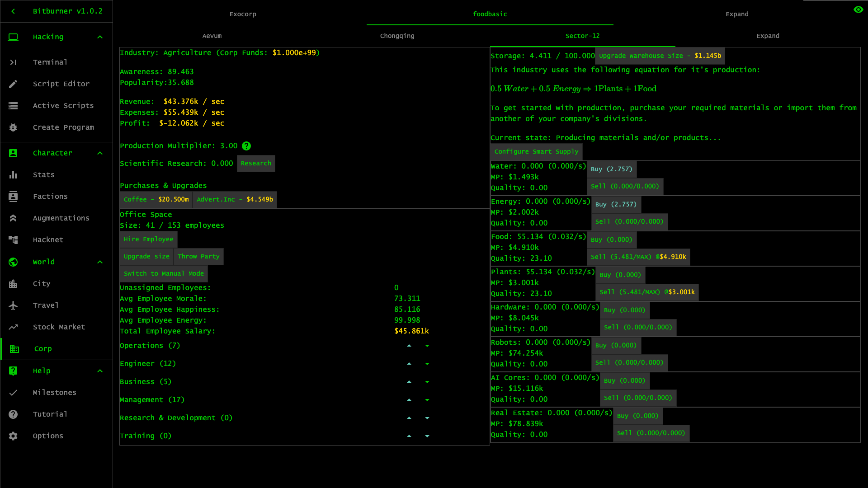Select the Chongqing city tab

coord(397,36)
